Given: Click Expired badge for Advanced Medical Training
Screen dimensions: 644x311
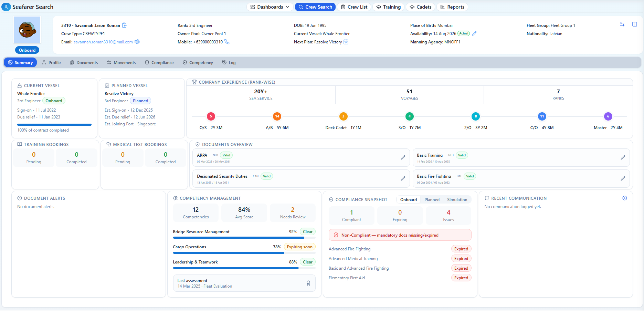Looking at the screenshot, I should (x=461, y=259).
